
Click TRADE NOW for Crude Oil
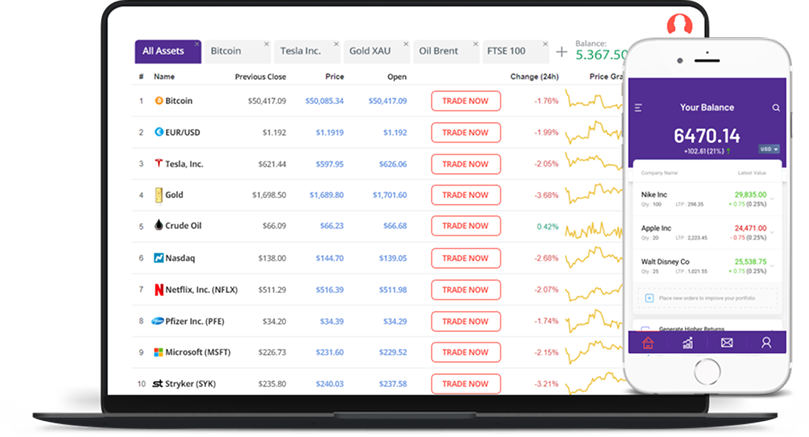pos(466,226)
